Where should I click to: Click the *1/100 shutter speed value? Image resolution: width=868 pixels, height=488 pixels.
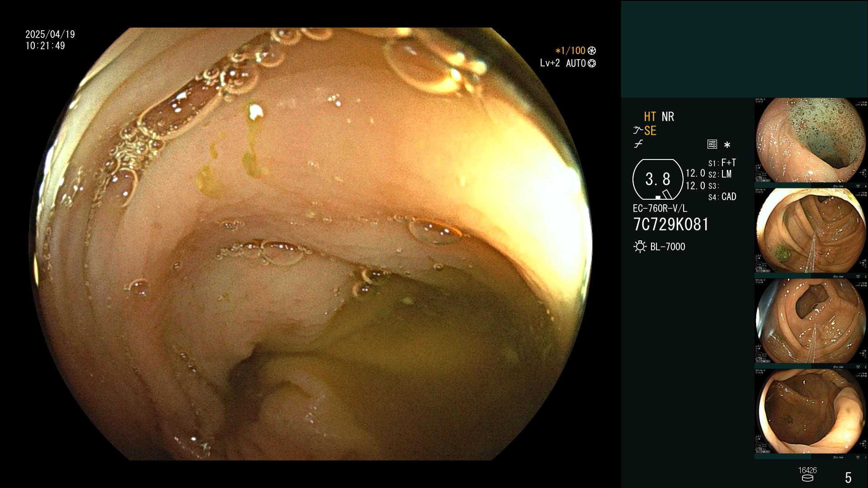click(570, 51)
